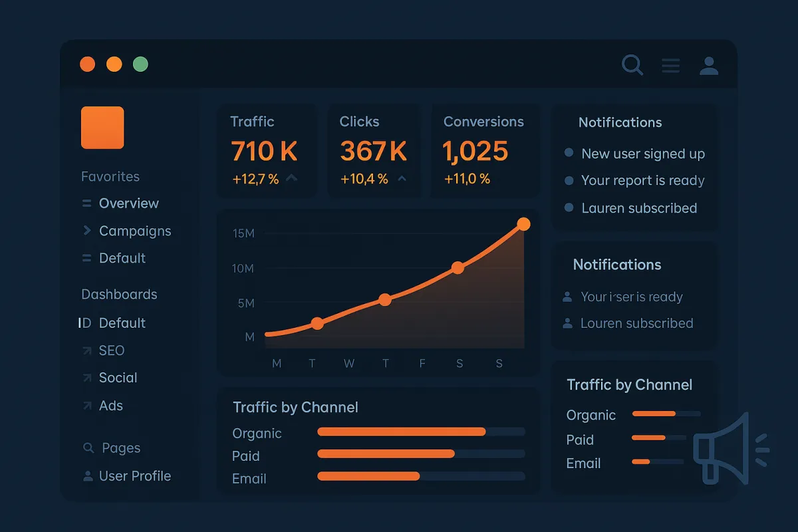Click the amber window control dot
The image size is (798, 532).
click(114, 65)
